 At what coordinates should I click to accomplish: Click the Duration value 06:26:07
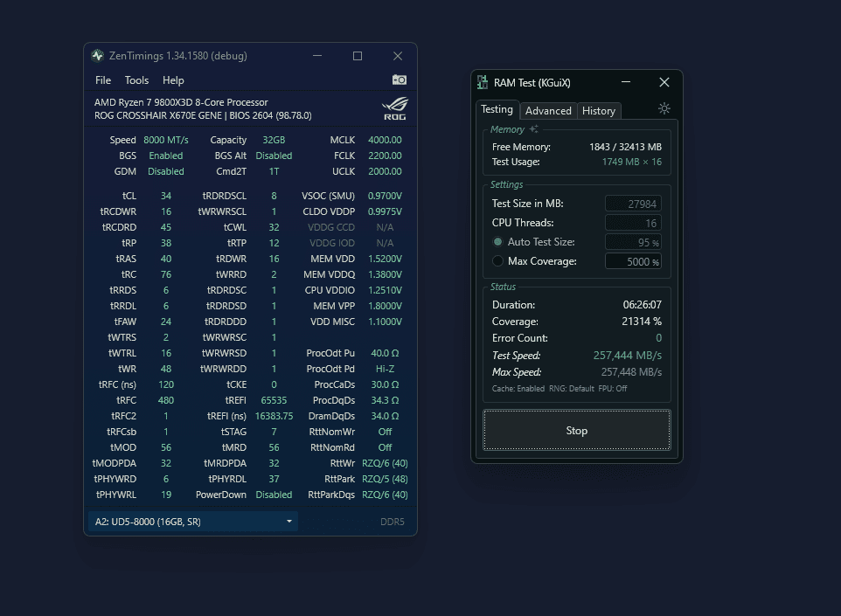642,305
